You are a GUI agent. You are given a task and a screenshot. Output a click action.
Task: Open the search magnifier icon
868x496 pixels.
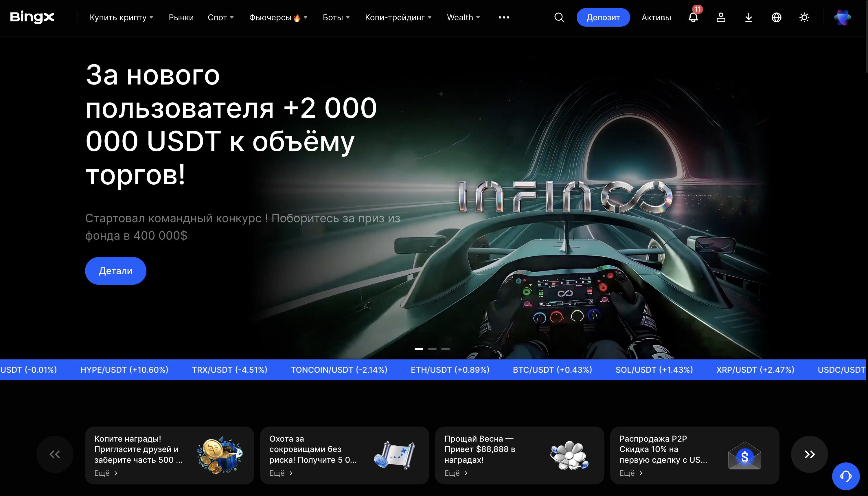559,17
